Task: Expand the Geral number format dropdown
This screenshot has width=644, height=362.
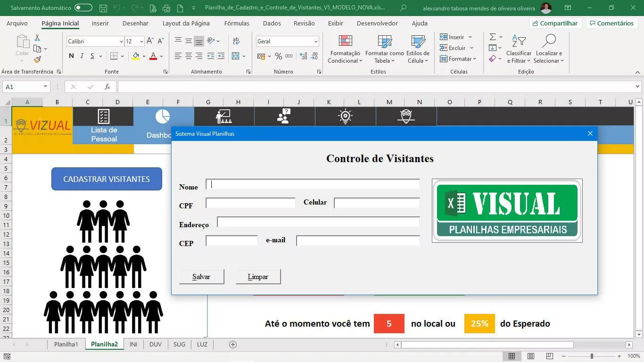Action: (316, 41)
